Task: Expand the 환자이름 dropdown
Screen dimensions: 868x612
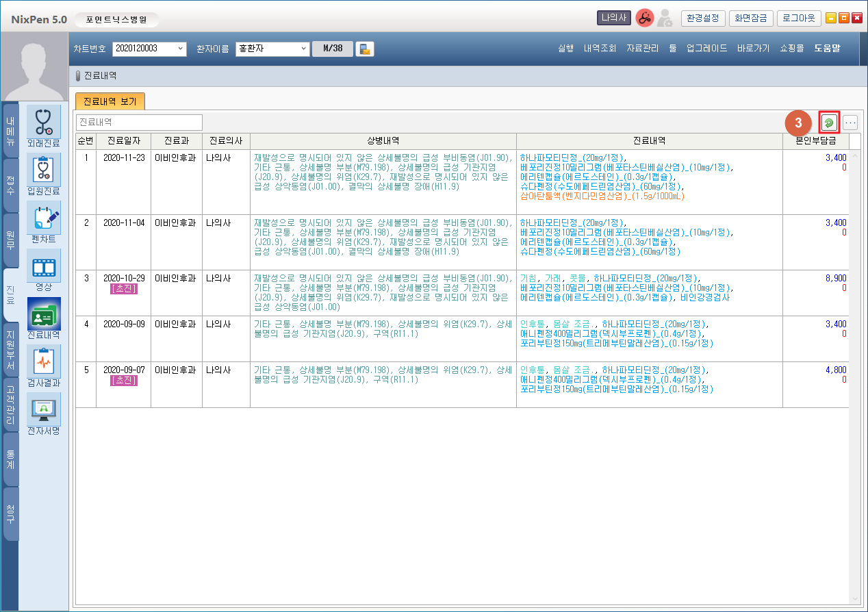Action: (x=304, y=49)
